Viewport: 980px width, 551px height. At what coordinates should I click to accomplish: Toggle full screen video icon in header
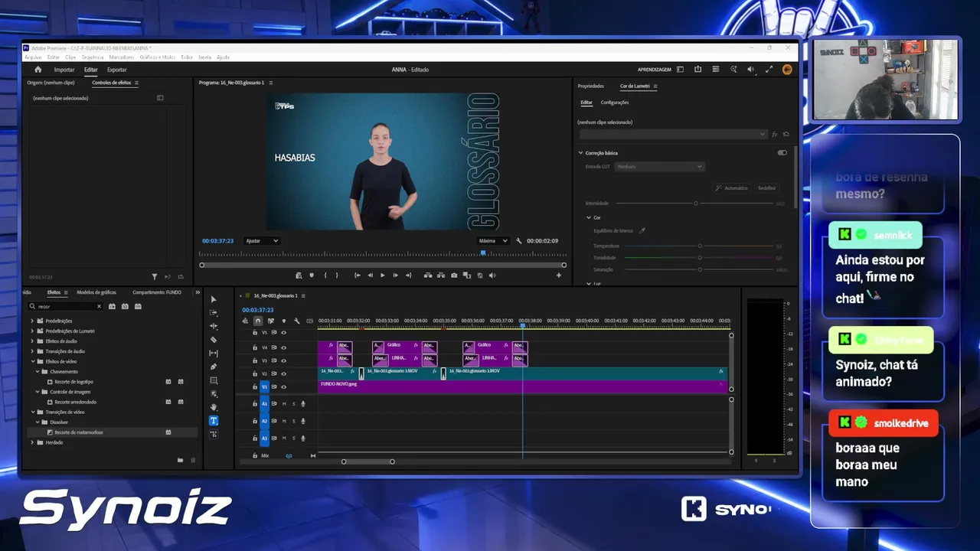point(769,70)
